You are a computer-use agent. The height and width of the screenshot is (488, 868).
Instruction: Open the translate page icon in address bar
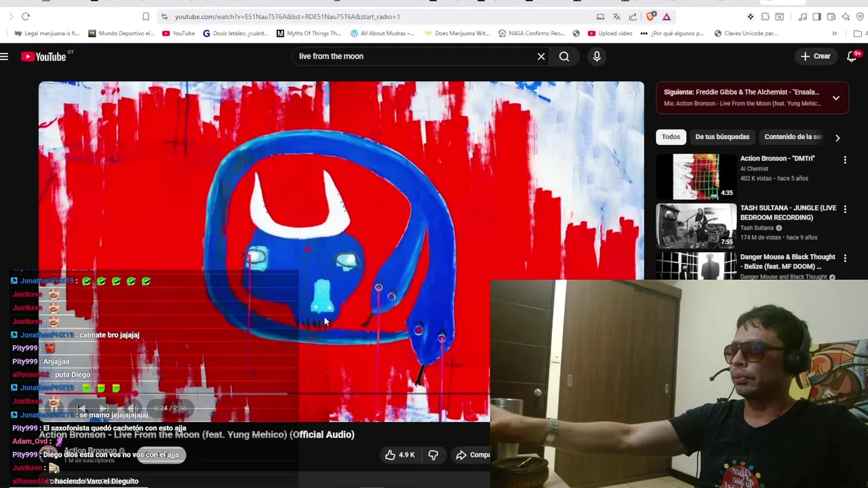(616, 16)
